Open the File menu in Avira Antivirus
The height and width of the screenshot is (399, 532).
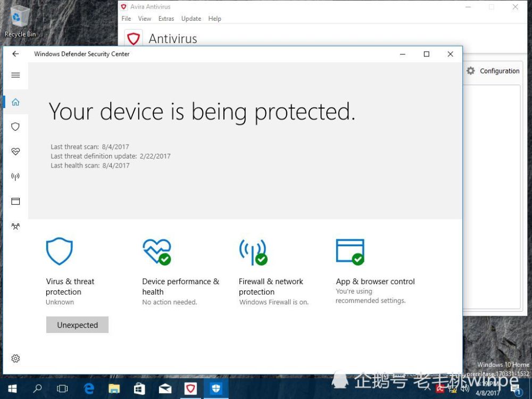[x=126, y=19]
